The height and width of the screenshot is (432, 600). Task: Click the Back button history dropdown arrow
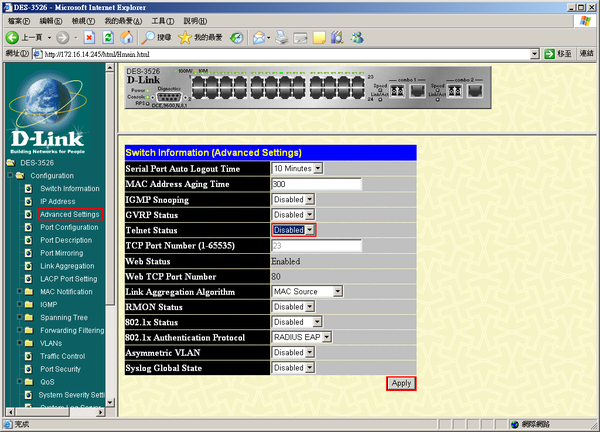[x=49, y=37]
